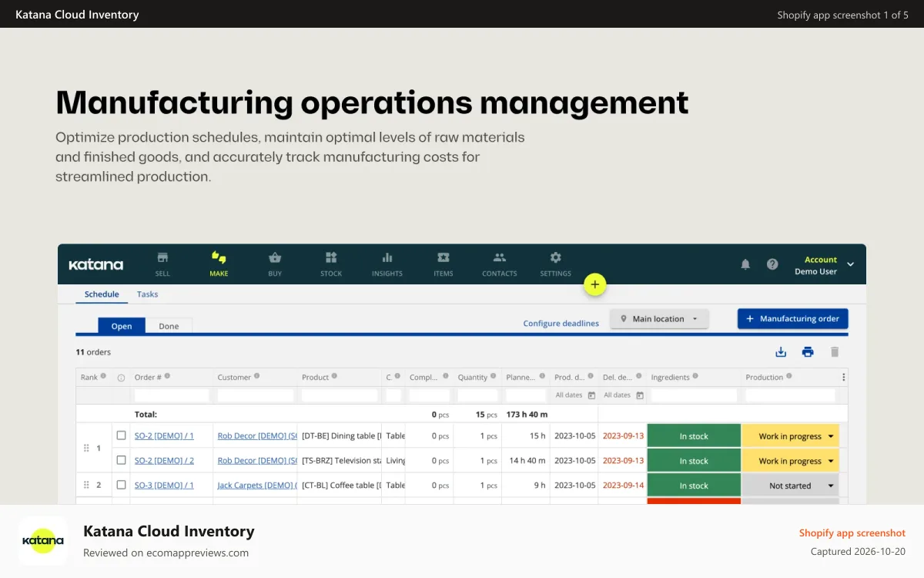Click the Quantity filter field

click(x=477, y=395)
